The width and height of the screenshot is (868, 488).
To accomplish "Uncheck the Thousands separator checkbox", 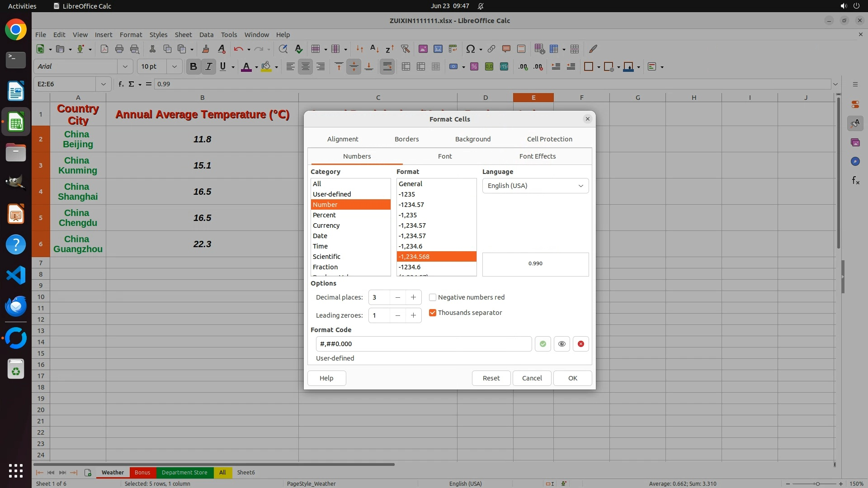I will (x=433, y=313).
